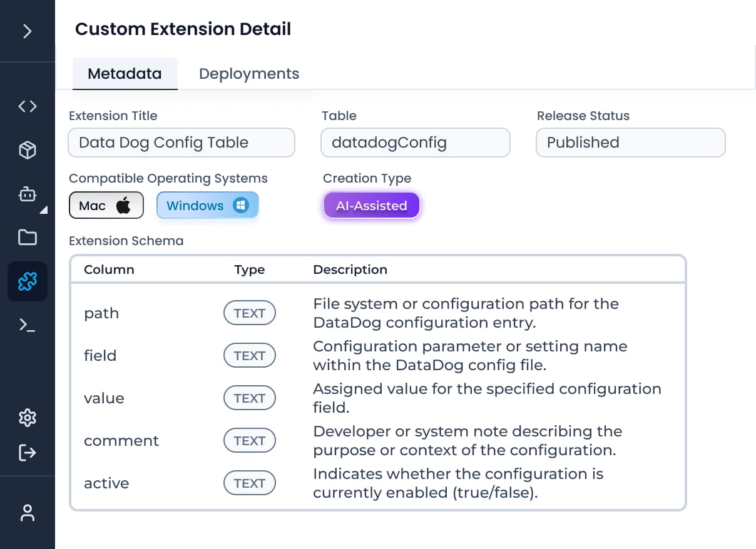Click the Table name field datadogConfig
The width and height of the screenshot is (756, 549).
416,143
